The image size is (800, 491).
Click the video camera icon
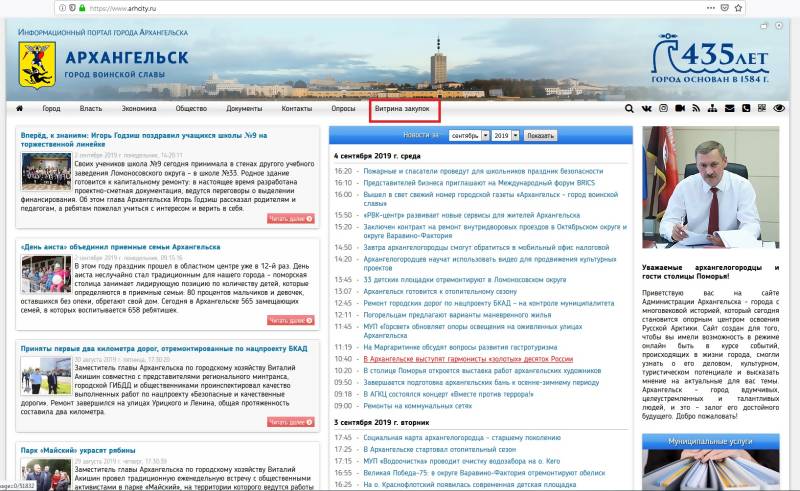click(679, 108)
